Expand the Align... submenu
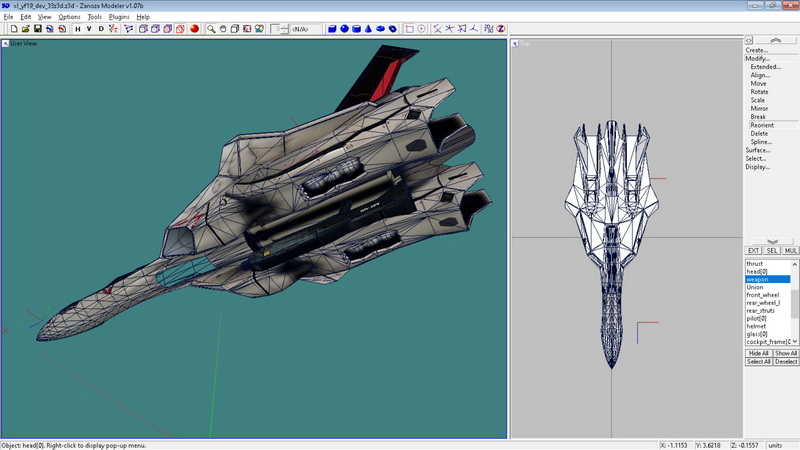 760,75
